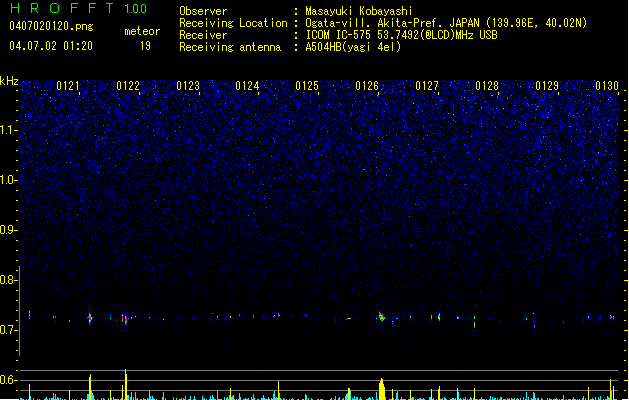Click the HROFFT 1.0.0 title text

(x=78, y=8)
